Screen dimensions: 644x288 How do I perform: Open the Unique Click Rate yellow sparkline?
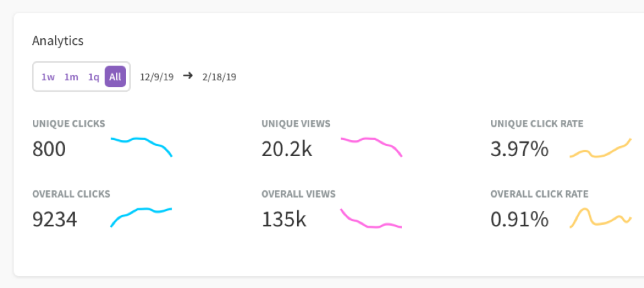click(600, 148)
